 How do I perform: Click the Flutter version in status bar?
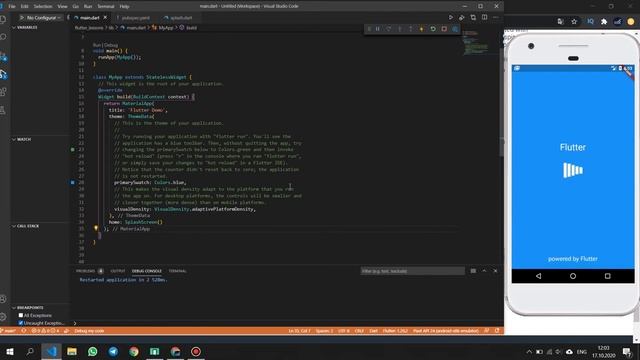click(395, 331)
